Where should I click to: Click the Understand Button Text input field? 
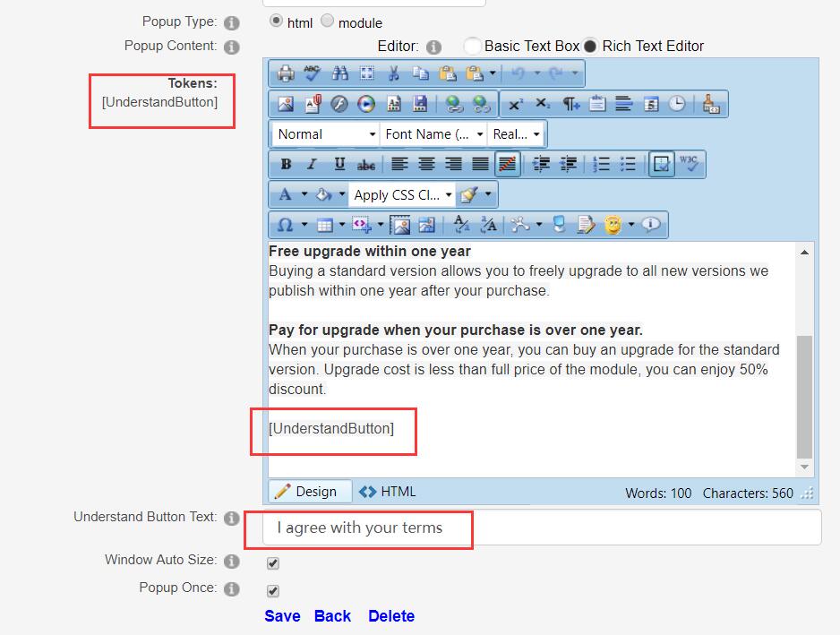pos(542,528)
